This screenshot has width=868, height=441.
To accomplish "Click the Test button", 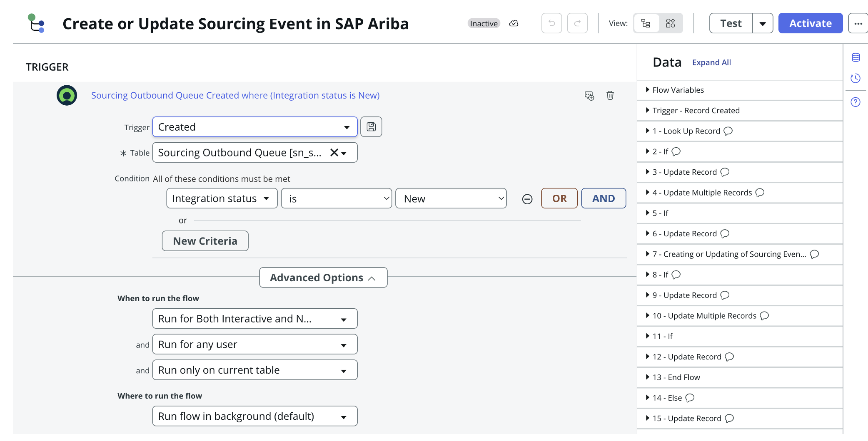I will coord(731,23).
